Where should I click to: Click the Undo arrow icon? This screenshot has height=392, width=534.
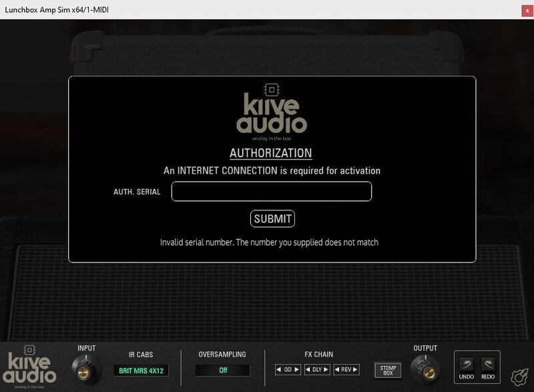tap(466, 364)
